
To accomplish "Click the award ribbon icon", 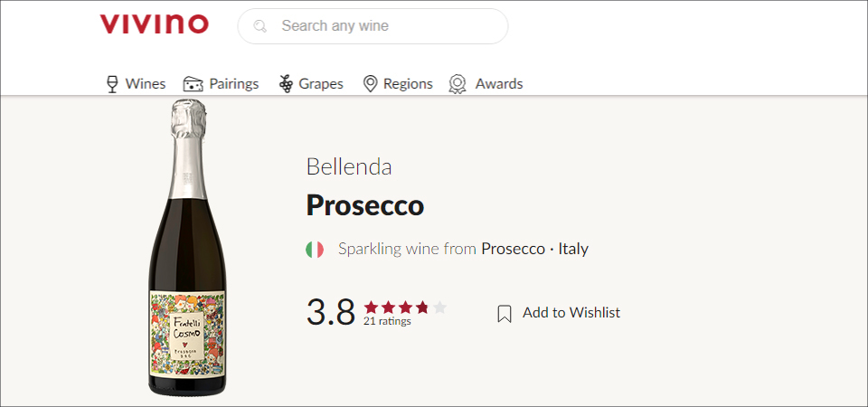I will [x=458, y=84].
